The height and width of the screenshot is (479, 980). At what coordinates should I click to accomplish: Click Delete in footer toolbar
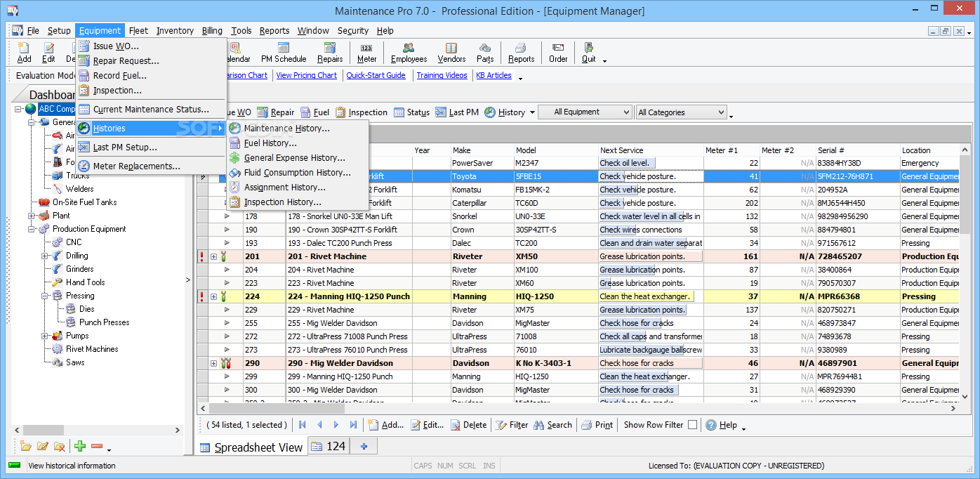point(468,425)
